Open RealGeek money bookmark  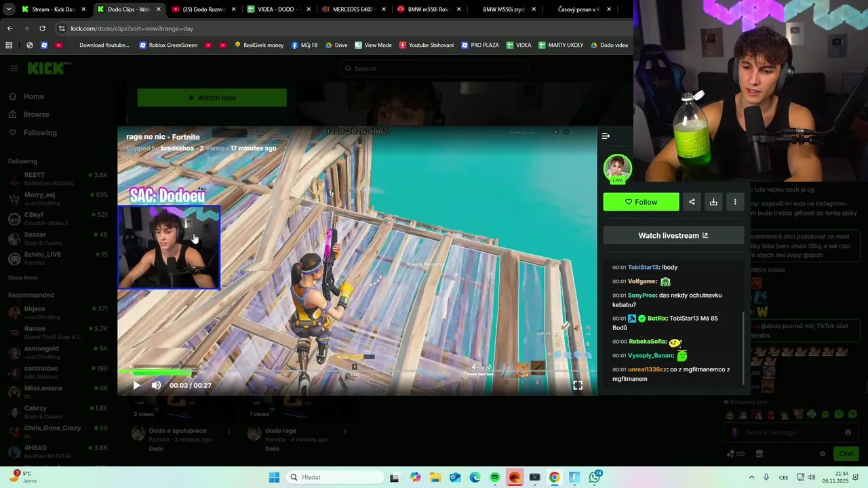[259, 45]
